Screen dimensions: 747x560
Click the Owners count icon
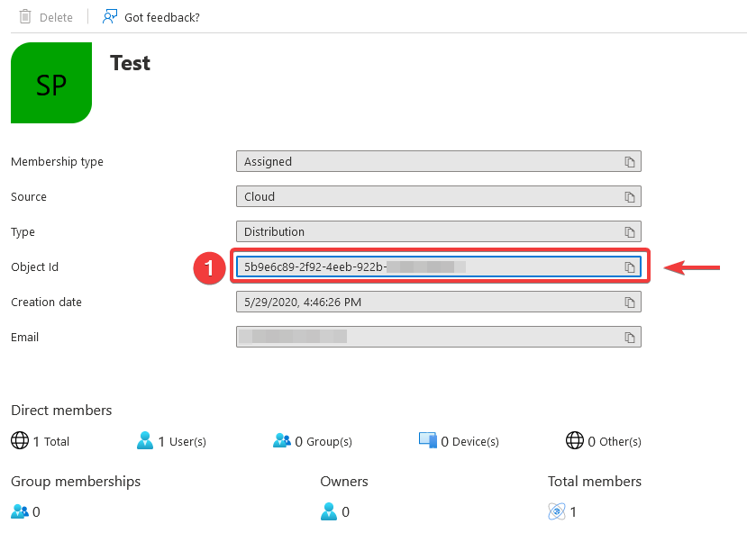click(x=329, y=512)
